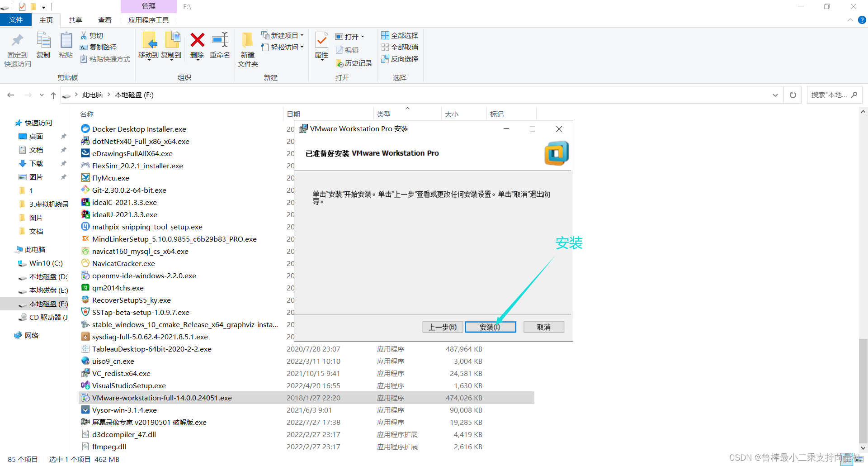Image resolution: width=868 pixels, height=466 pixels.
Task: Open the 文件 menu tab
Action: 16,20
